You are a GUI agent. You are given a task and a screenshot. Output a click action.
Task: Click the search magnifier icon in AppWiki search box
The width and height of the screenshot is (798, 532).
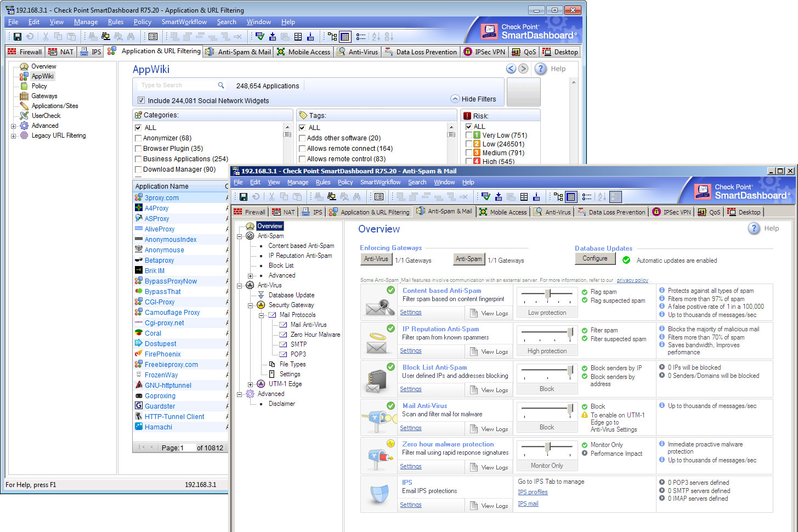(221, 85)
